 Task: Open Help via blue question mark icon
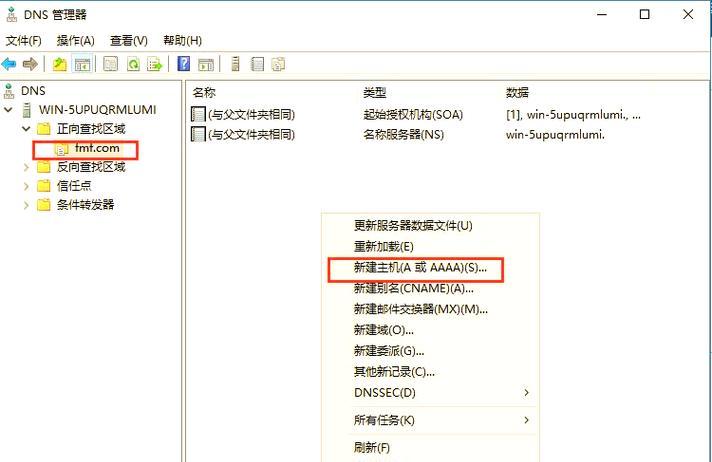tap(184, 64)
